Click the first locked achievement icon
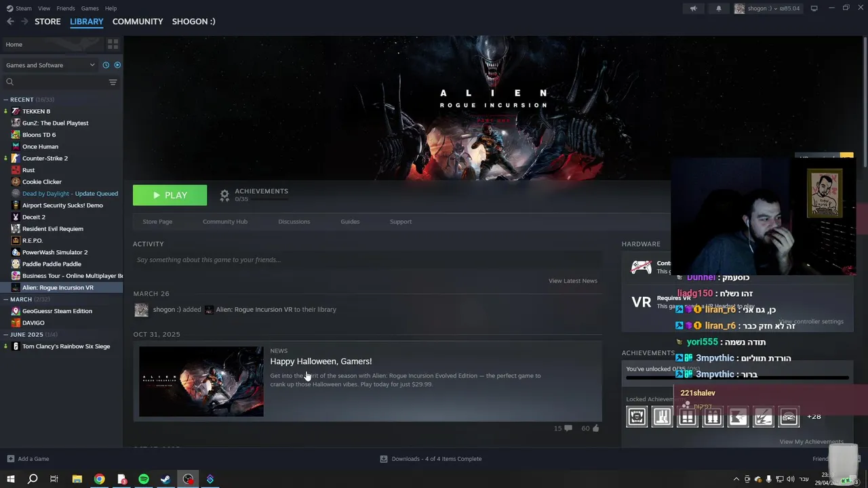Screen dimensions: 868x488 pos(637,417)
